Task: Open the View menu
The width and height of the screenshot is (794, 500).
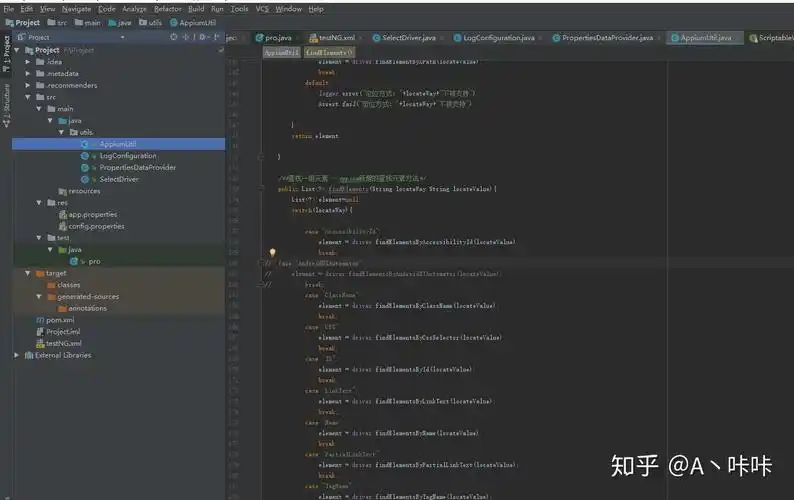Action: (x=48, y=9)
